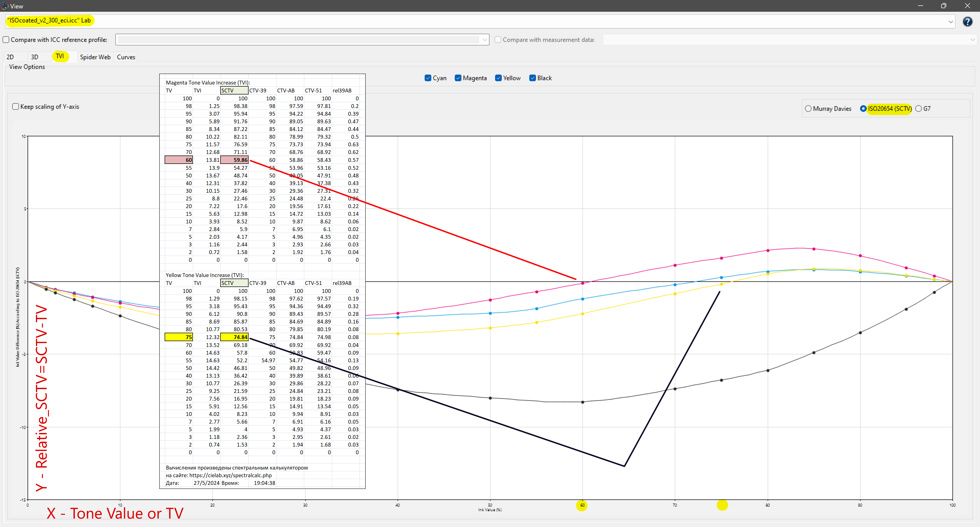Viewport: 980px width, 527px height.
Task: Click the app icon in title bar
Action: pyautogui.click(x=5, y=6)
